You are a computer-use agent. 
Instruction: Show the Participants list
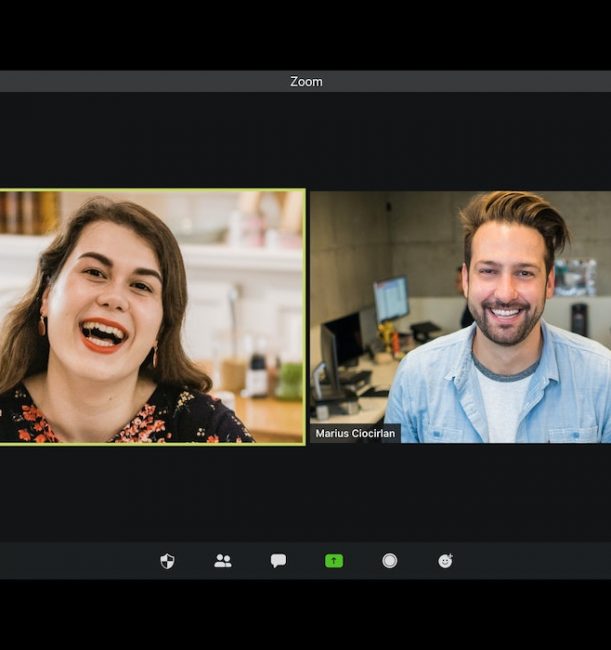[x=223, y=561]
